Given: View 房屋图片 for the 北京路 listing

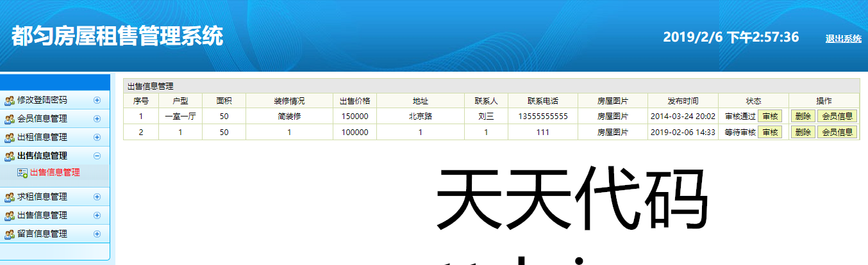Looking at the screenshot, I should click(613, 116).
